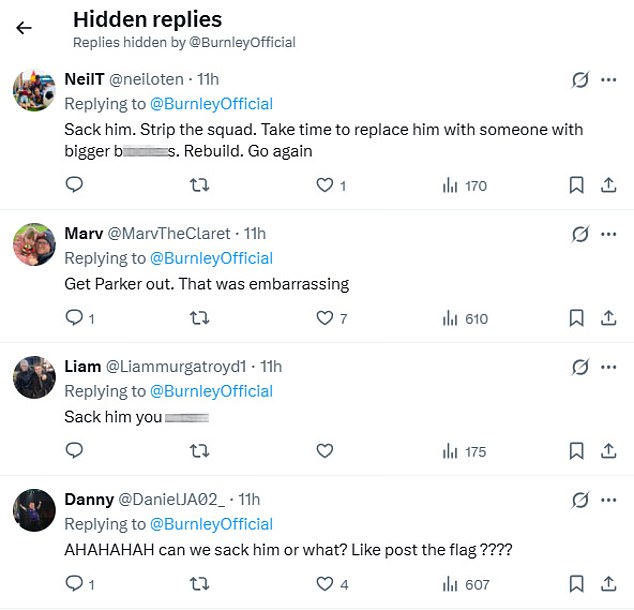Open Marv's profile name

tap(81, 233)
